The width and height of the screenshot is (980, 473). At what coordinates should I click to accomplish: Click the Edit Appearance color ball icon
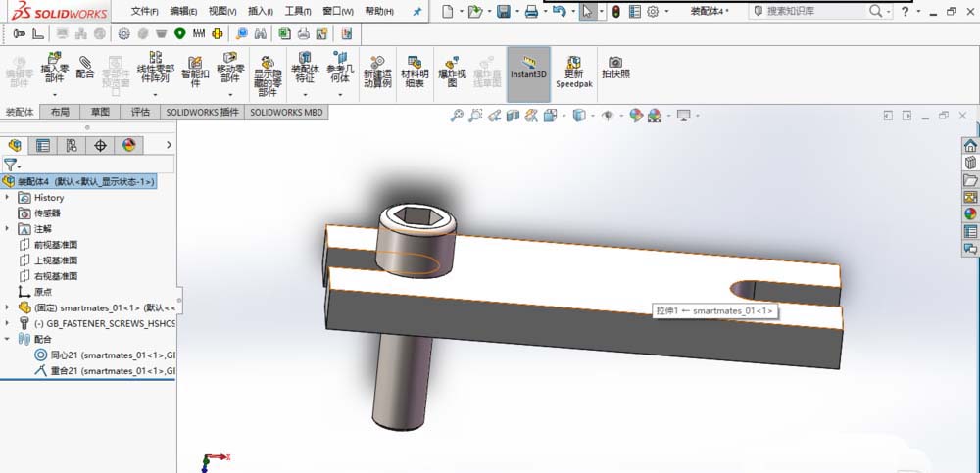coord(637,116)
